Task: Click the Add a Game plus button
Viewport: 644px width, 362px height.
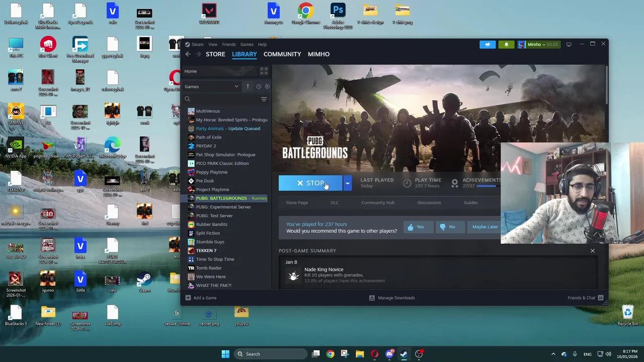Action: [201, 298]
